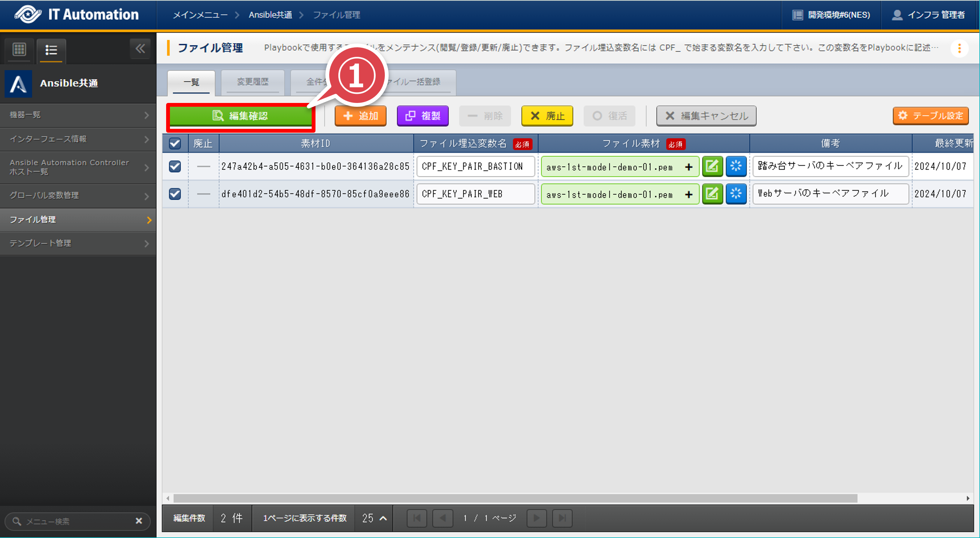
Task: Click blue asterisk icon in CPF_KEY_PAIR_WEB row
Action: point(736,194)
